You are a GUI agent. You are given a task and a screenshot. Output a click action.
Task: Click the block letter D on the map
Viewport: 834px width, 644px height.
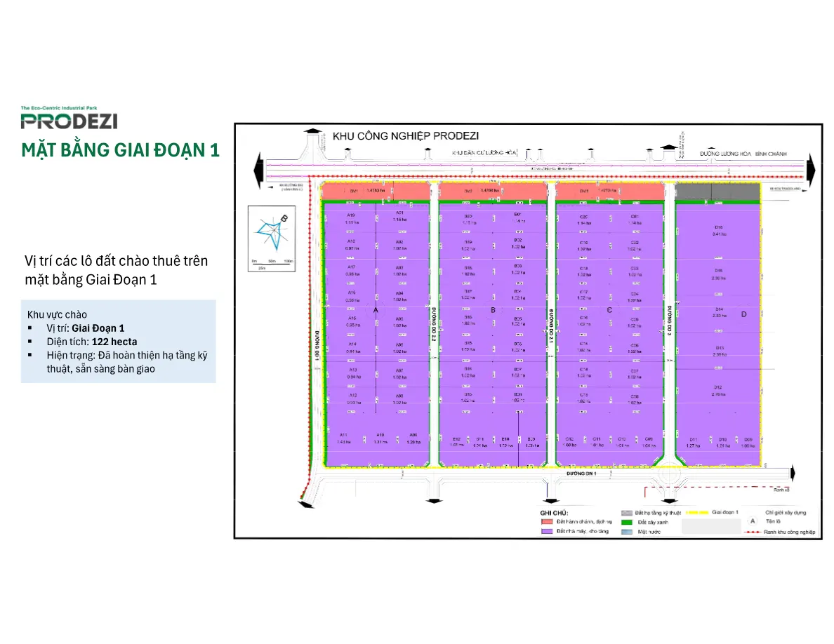click(743, 314)
